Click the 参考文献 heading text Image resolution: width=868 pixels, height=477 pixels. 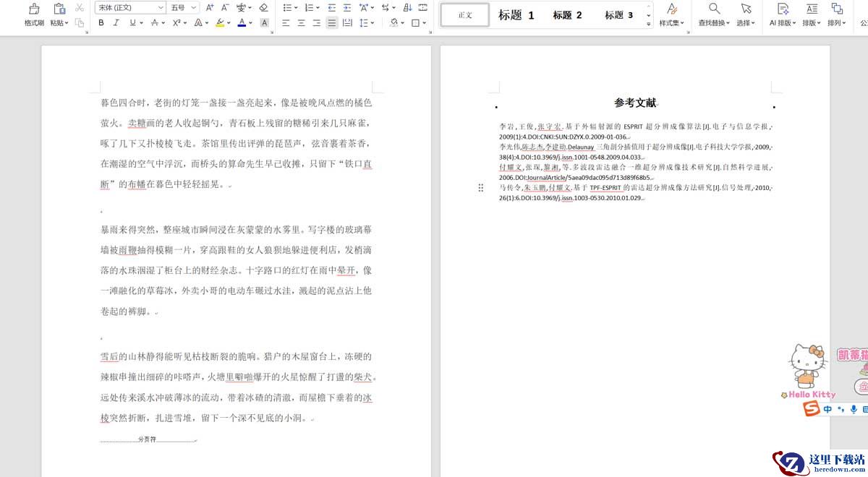(636, 103)
